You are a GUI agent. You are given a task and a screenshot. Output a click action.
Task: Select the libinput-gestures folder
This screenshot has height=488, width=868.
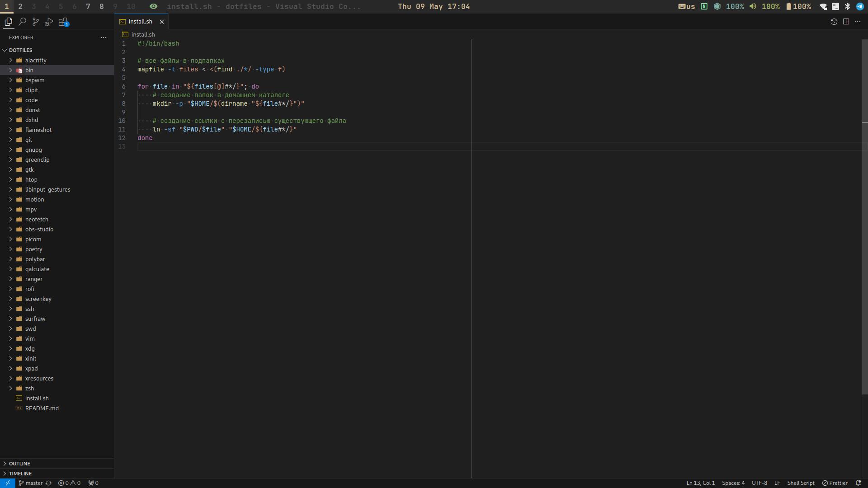(x=57, y=189)
